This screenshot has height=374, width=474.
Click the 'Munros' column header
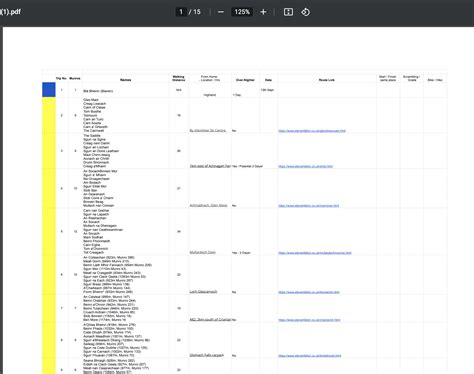[75, 78]
